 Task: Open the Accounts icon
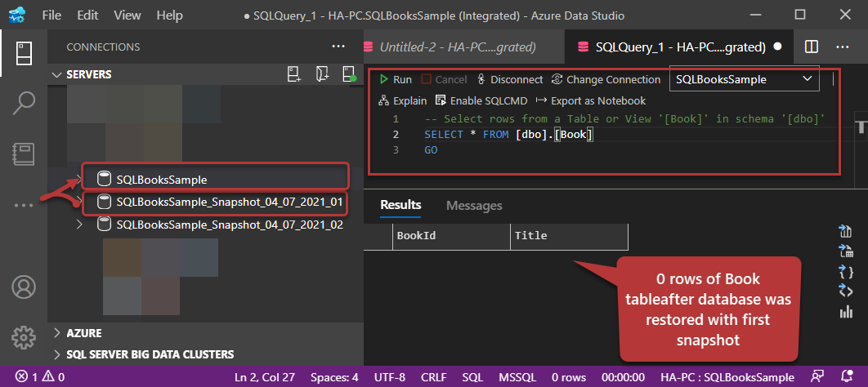[24, 287]
